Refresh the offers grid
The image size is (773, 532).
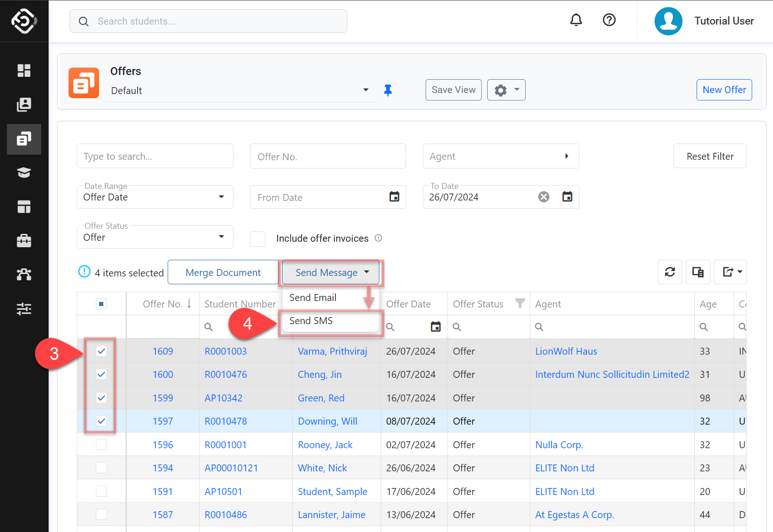[x=670, y=272]
